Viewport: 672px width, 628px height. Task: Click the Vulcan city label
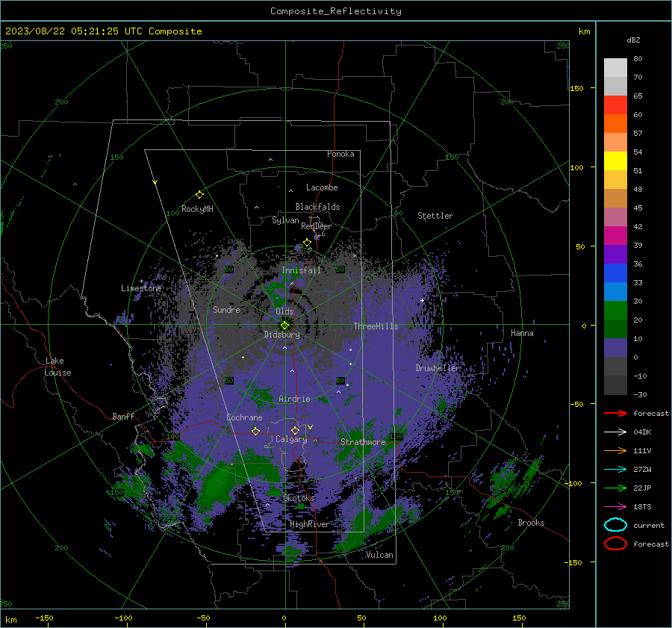point(379,555)
